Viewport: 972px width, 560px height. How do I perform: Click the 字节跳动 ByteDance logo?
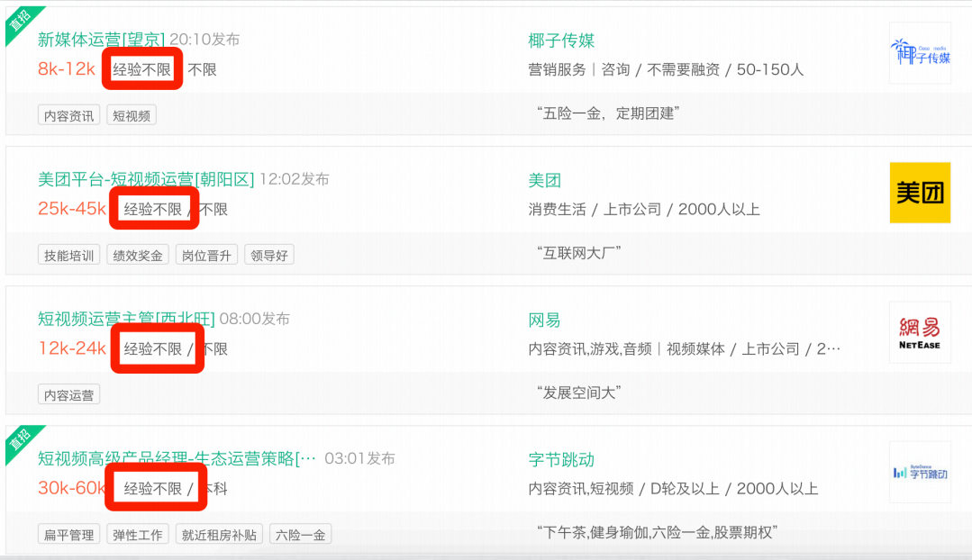pyautogui.click(x=920, y=472)
